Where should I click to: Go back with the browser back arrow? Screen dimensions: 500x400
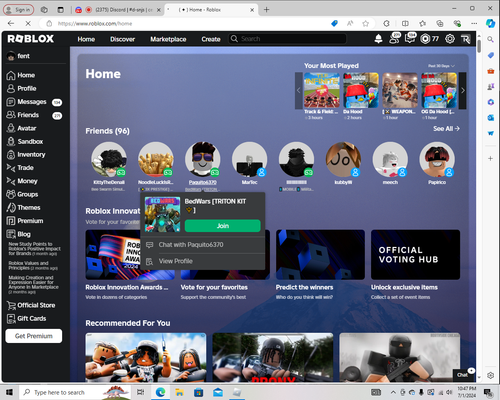(x=11, y=23)
